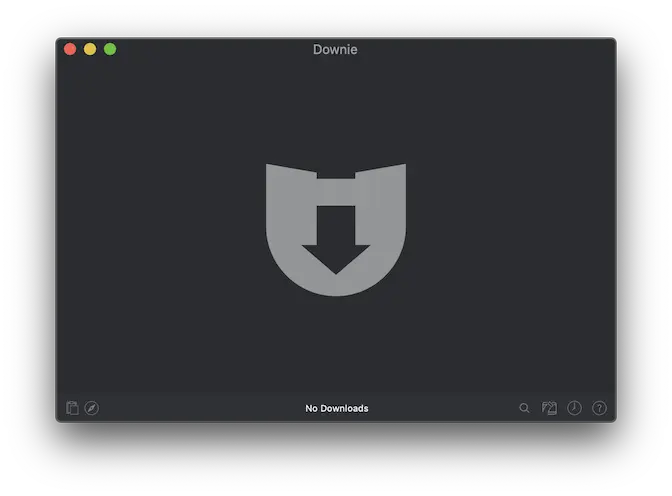This screenshot has height=496, width=672.
Task: Click the search magnifier icon
Action: [524, 408]
